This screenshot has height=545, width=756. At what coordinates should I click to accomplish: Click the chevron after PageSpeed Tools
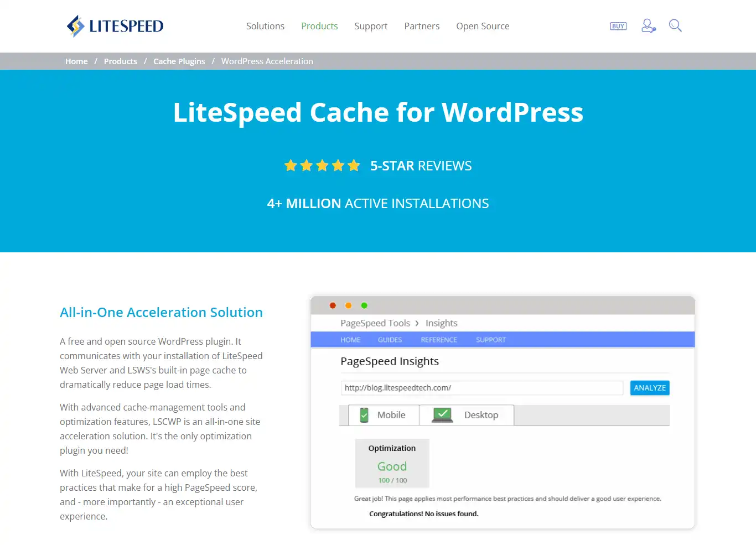pos(417,323)
